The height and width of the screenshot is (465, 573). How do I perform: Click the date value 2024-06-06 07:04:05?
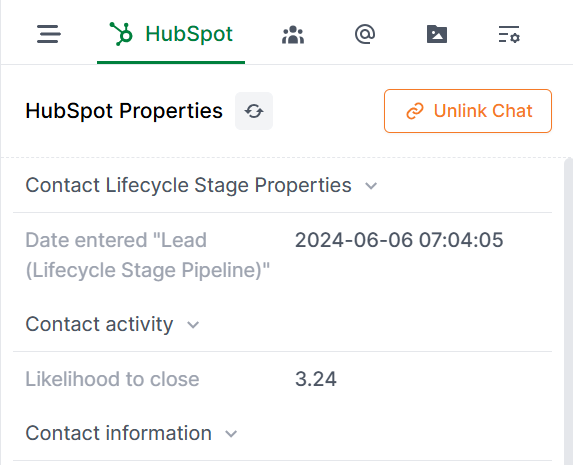tap(399, 240)
